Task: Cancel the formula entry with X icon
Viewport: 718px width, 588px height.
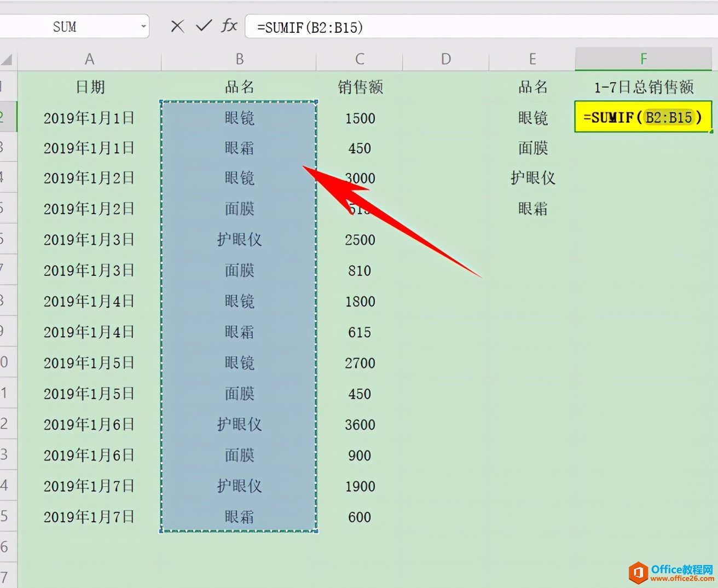Action: pos(177,26)
